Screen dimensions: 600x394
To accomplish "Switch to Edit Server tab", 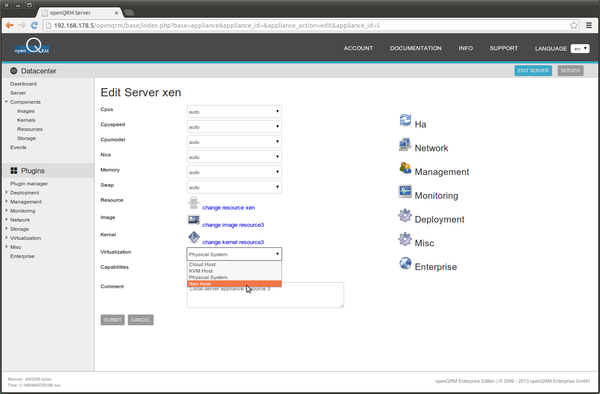I will (533, 70).
